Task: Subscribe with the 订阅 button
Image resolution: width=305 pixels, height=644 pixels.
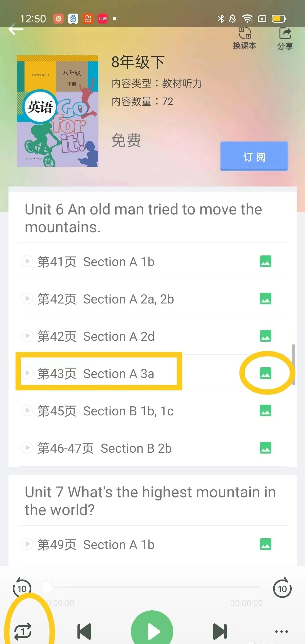Action: tap(254, 157)
